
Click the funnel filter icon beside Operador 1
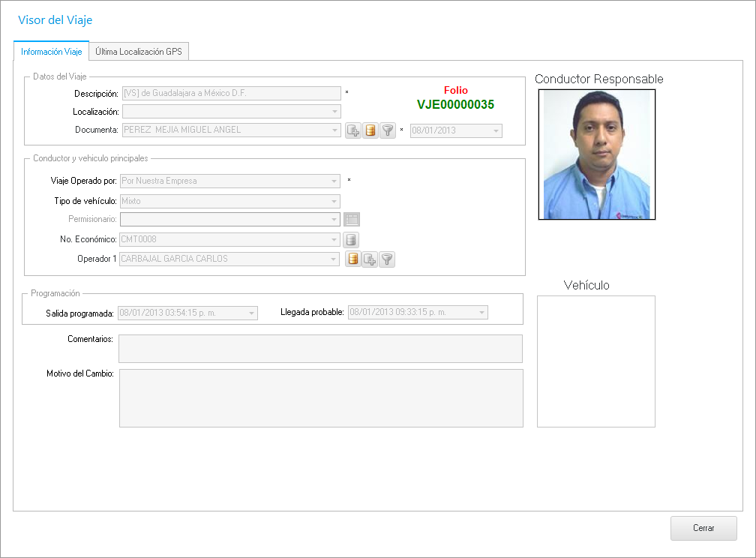click(387, 259)
